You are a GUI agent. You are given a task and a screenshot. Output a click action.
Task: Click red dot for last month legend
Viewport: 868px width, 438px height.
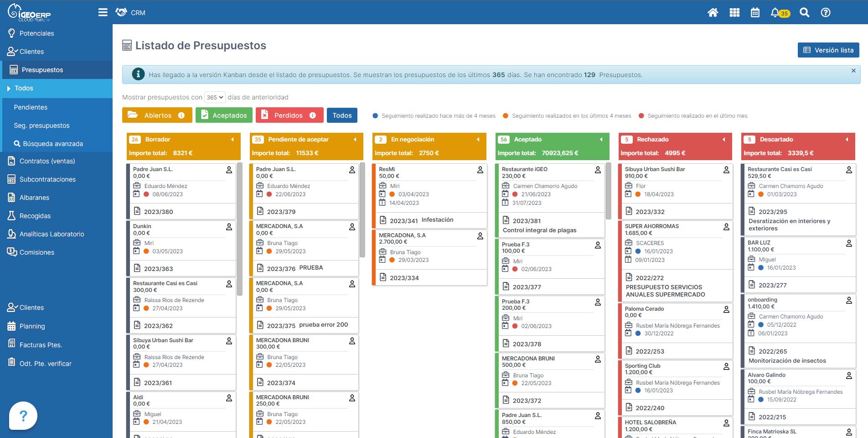pyautogui.click(x=641, y=116)
